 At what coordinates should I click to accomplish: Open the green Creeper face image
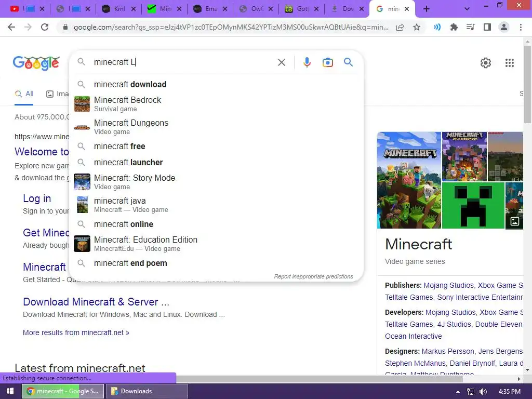473,205
